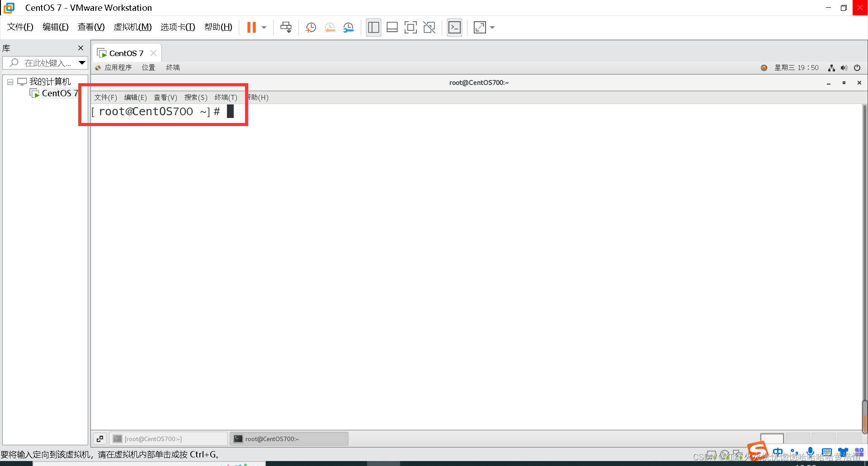Open VMware 编辑(E) menu
Image resolution: width=868 pixels, height=466 pixels.
(56, 27)
